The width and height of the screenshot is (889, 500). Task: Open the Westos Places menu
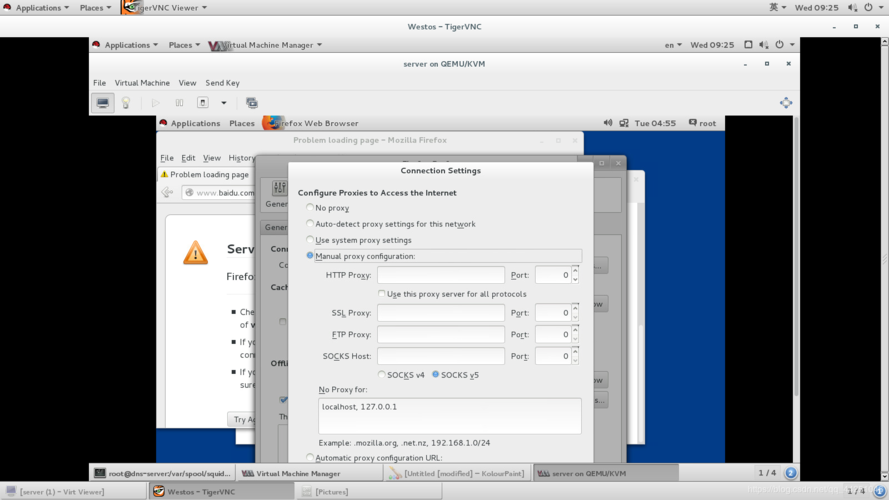184,45
